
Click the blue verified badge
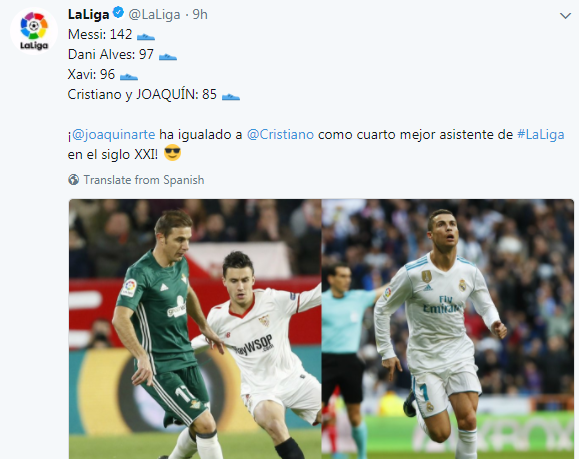point(119,13)
